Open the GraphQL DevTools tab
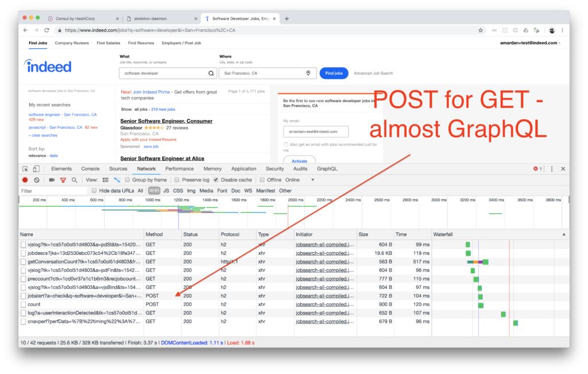The width and height of the screenshot is (588, 374). (327, 169)
